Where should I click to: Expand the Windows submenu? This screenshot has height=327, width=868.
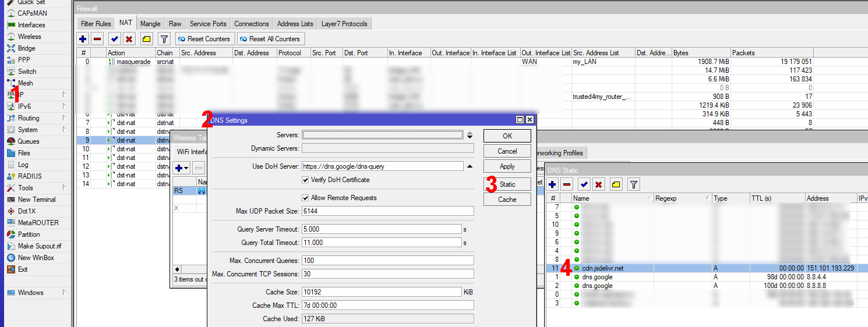click(64, 293)
